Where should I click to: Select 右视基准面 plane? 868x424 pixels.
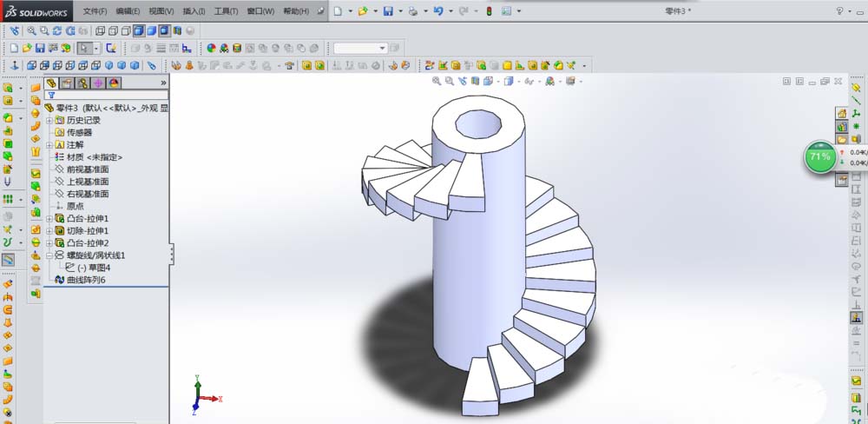[x=88, y=194]
